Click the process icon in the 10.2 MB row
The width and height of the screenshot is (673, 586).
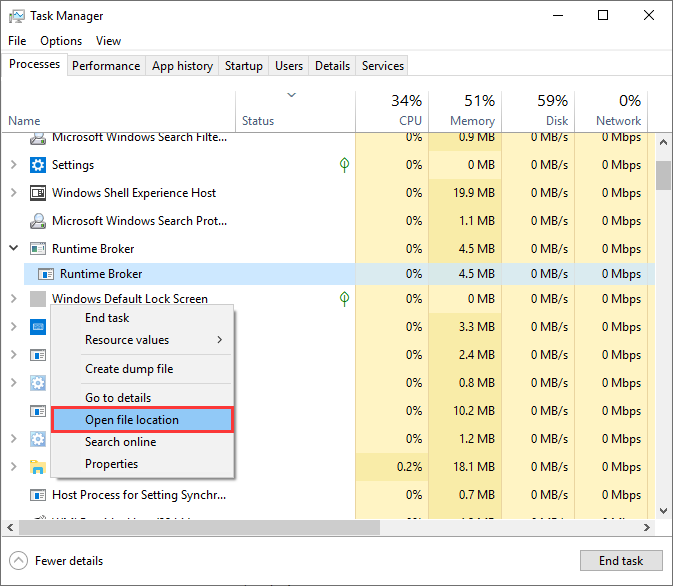38,411
